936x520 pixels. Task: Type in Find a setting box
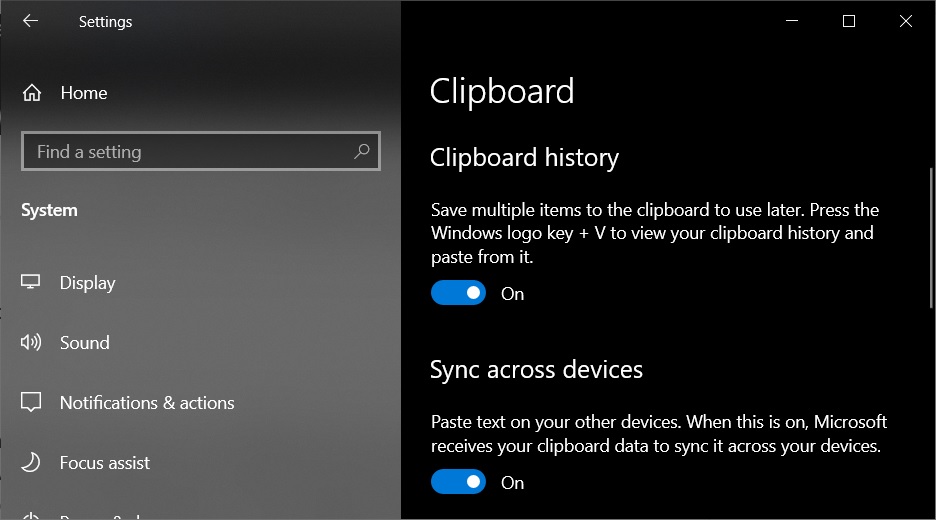point(190,152)
